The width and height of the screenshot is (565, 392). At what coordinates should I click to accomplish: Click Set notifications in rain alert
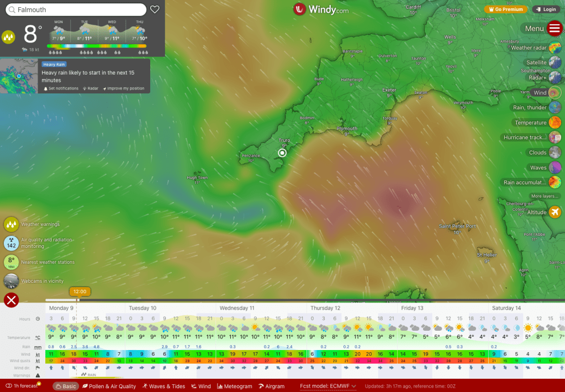pyautogui.click(x=61, y=88)
